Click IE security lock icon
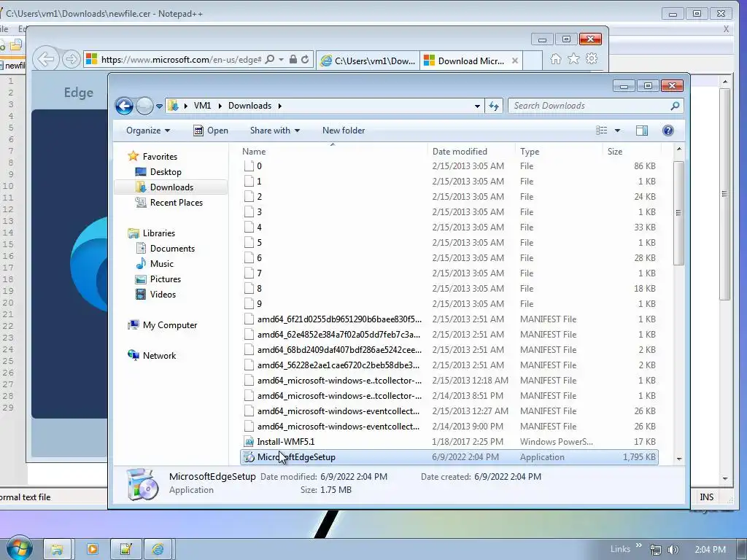 click(x=293, y=59)
